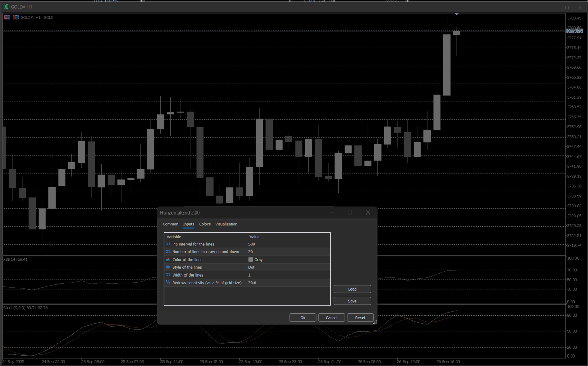This screenshot has height=366, width=588.
Task: Click the 70.00 level on the RSI axis
Action: (x=572, y=270)
